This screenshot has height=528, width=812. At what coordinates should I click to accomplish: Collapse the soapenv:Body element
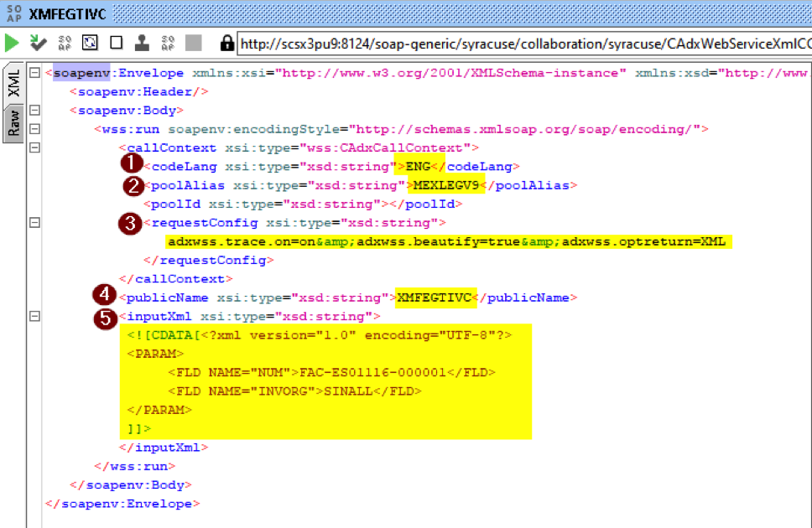35,110
